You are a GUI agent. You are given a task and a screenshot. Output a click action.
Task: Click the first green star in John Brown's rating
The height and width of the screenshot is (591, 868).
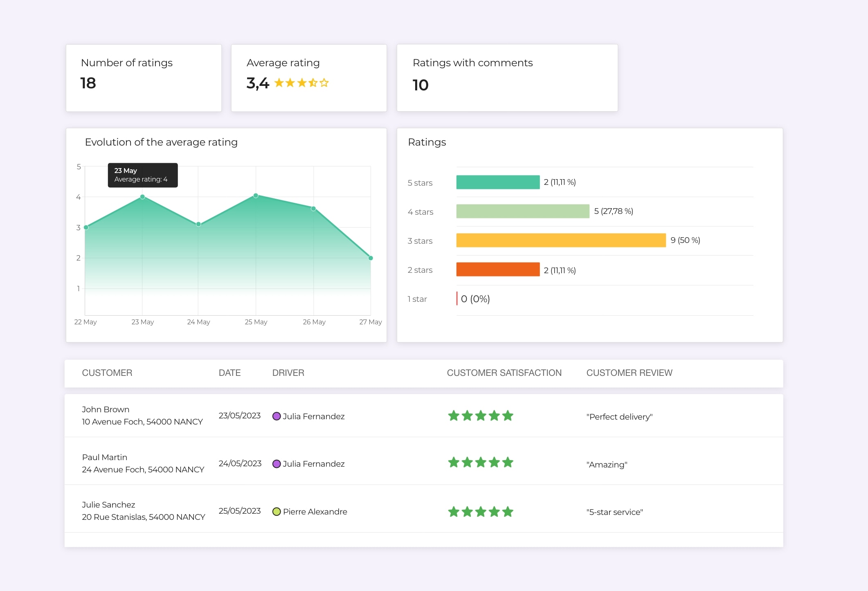(453, 416)
